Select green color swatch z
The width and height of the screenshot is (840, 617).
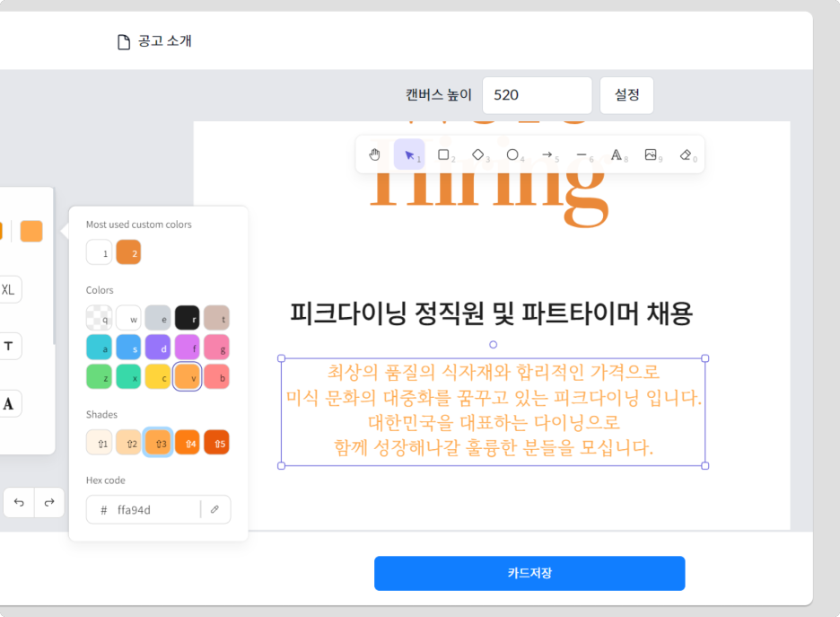99,377
